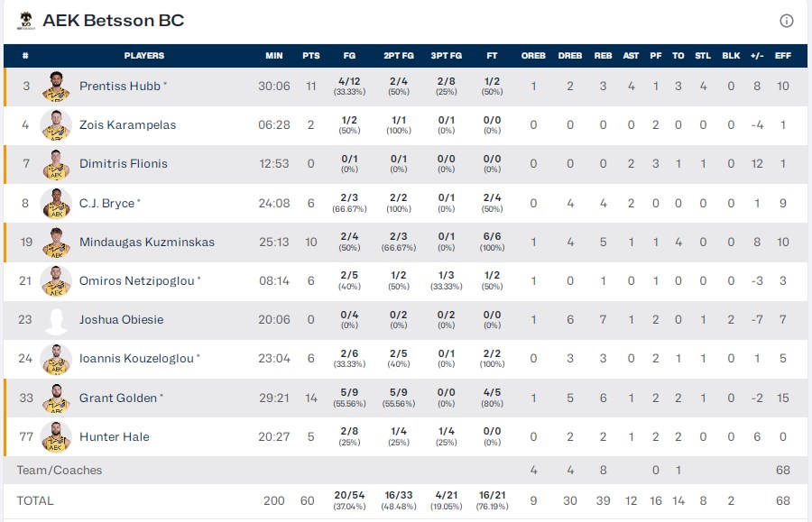Sort by the 3PT FG header
Screen dimensions: 812x522
click(x=445, y=56)
